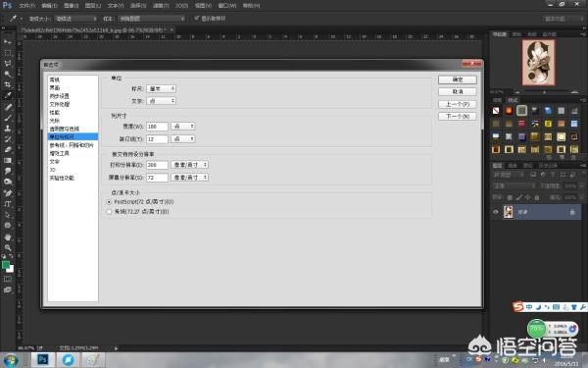
Task: Select the Eraser tool
Action: click(x=8, y=149)
